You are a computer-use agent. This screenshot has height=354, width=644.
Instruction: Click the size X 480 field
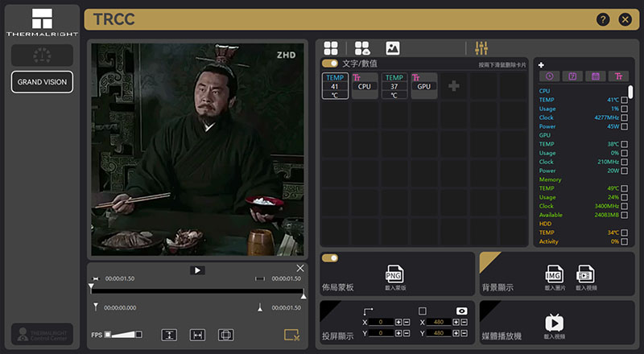[439, 322]
